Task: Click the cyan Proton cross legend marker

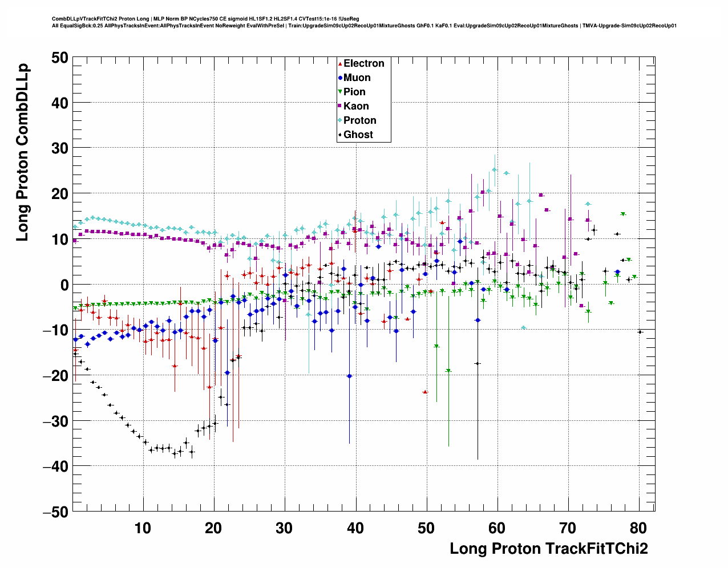Action: click(x=341, y=121)
